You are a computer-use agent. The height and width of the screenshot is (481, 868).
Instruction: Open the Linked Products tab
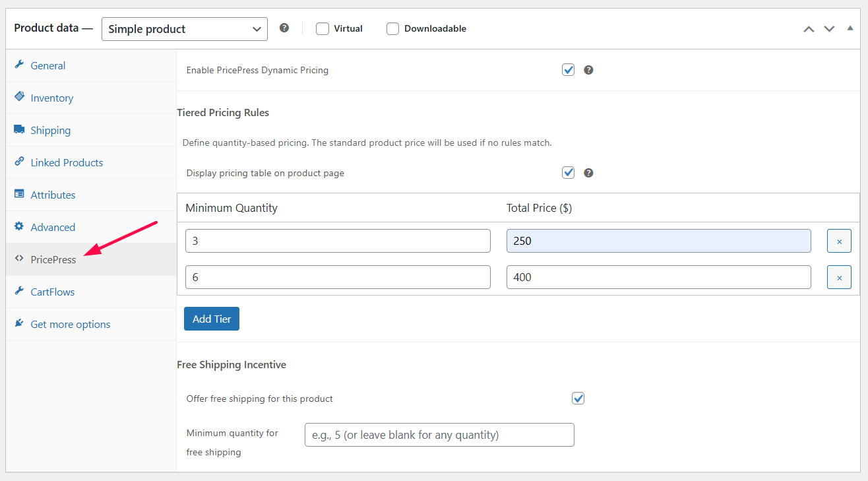click(x=67, y=162)
